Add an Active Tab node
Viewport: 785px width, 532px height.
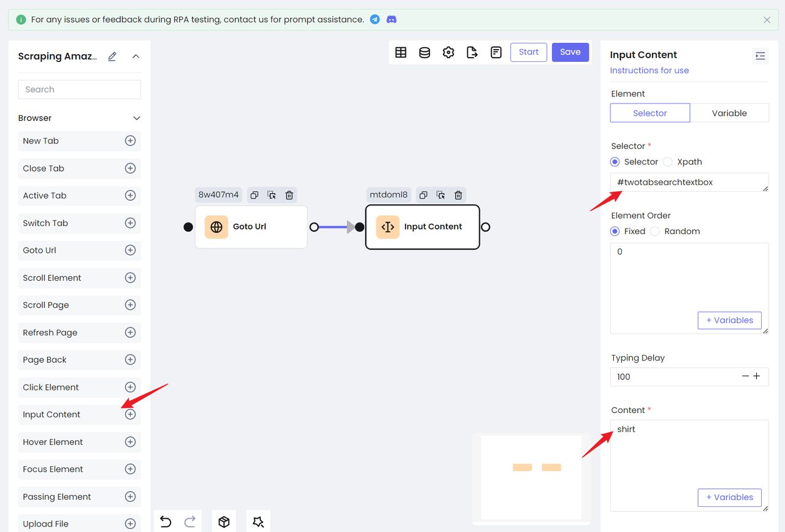click(130, 196)
